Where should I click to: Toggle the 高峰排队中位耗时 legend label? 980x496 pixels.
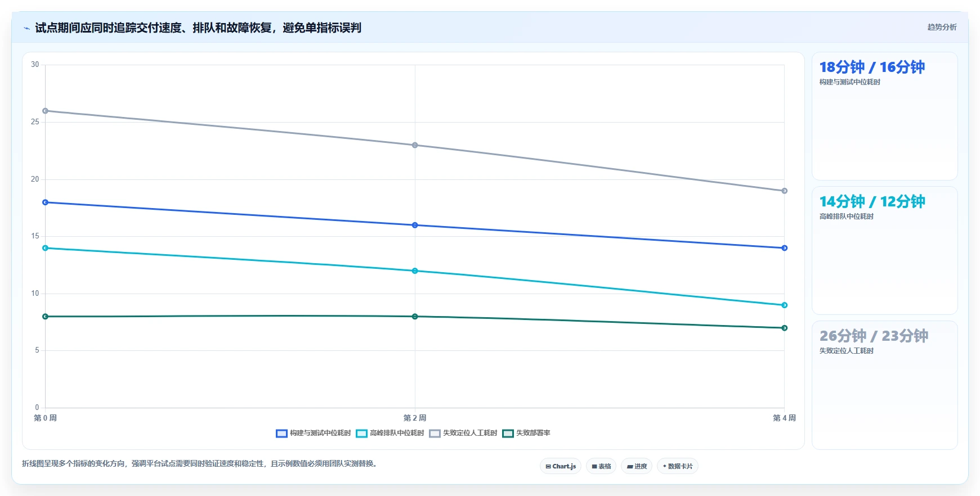[397, 433]
